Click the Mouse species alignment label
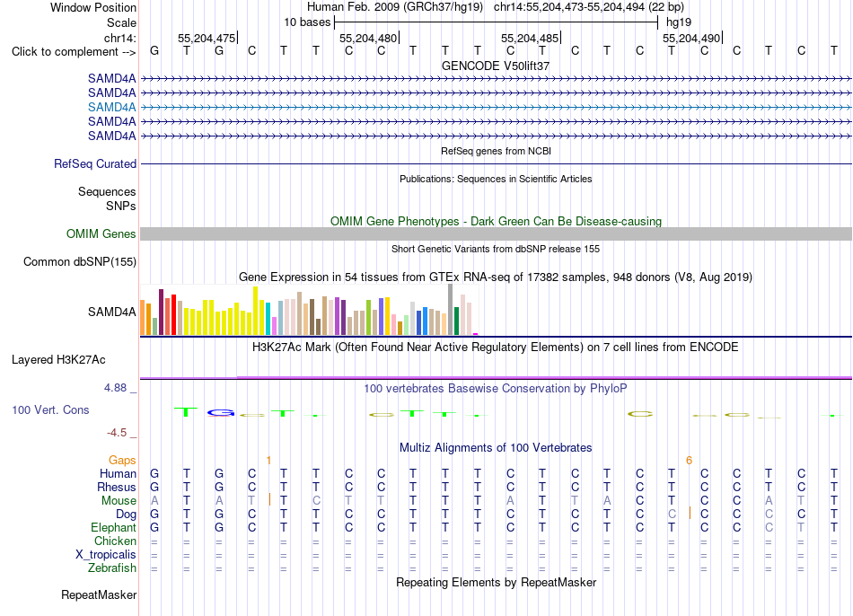The height and width of the screenshot is (616, 853). tap(119, 501)
